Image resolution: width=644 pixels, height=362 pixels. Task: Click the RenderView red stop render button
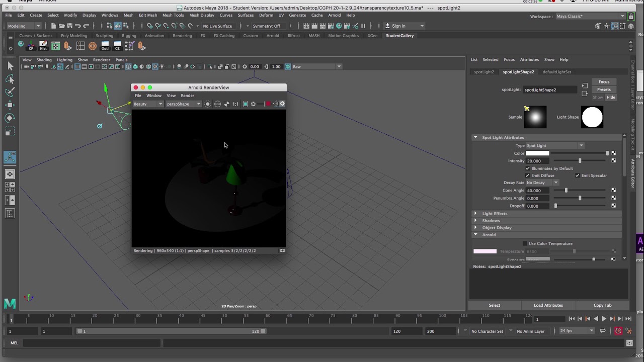tap(268, 104)
